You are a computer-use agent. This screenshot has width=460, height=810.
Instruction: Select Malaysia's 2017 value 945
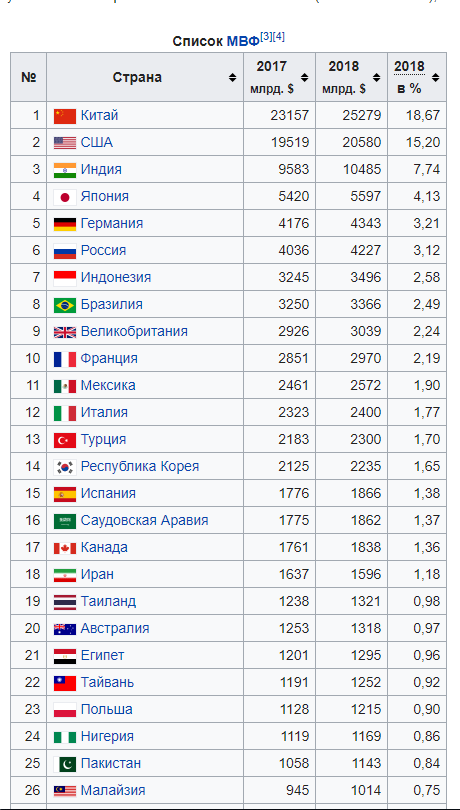pyautogui.click(x=297, y=790)
